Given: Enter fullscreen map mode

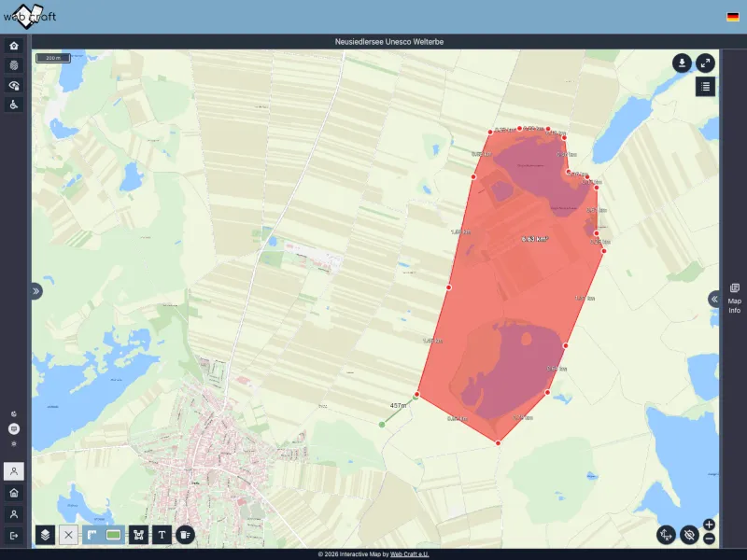Looking at the screenshot, I should point(705,63).
